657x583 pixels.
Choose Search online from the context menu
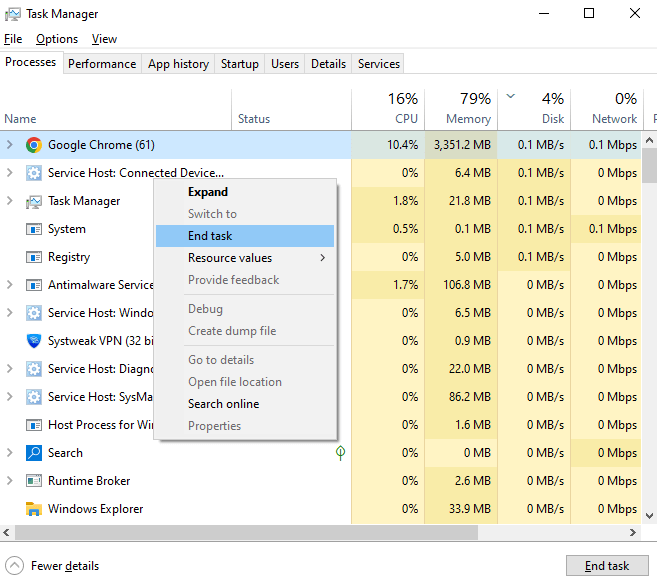tap(223, 404)
